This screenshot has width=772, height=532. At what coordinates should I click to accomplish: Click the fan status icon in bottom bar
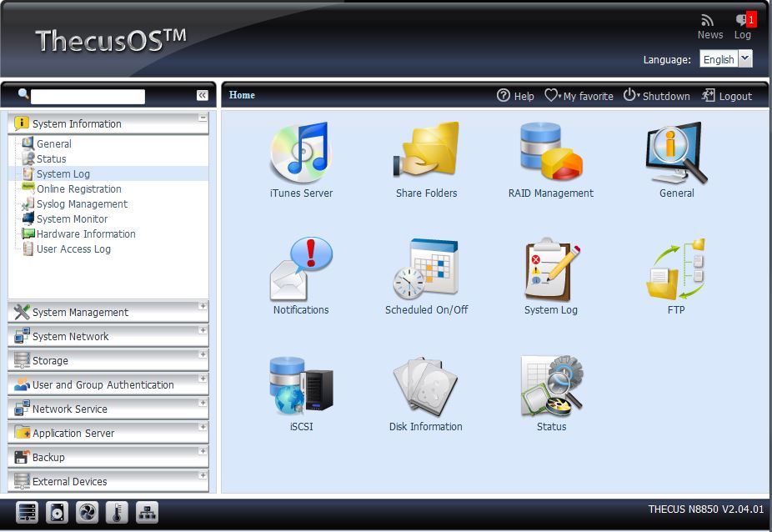coord(88,512)
